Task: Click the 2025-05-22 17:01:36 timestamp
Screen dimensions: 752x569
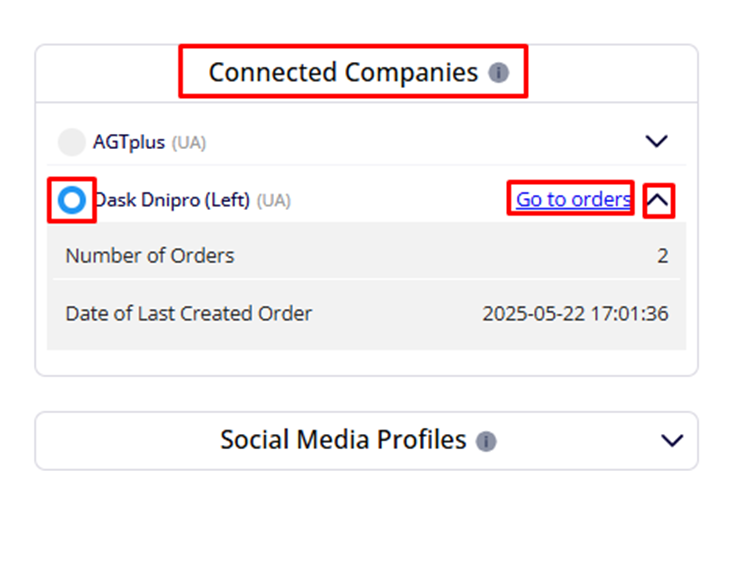Action: [x=575, y=313]
